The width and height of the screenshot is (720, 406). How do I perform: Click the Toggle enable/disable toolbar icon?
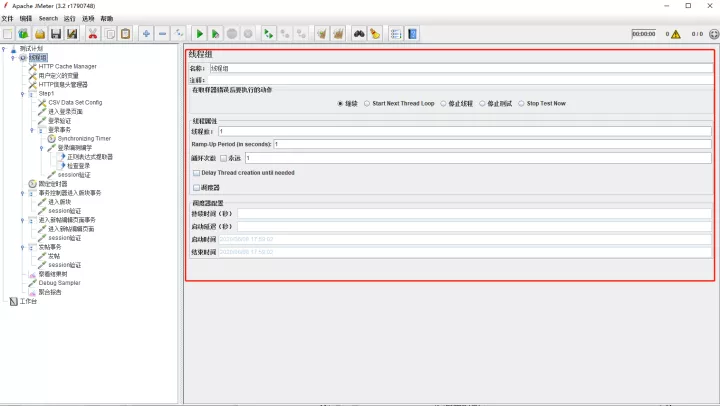pyautogui.click(x=179, y=34)
